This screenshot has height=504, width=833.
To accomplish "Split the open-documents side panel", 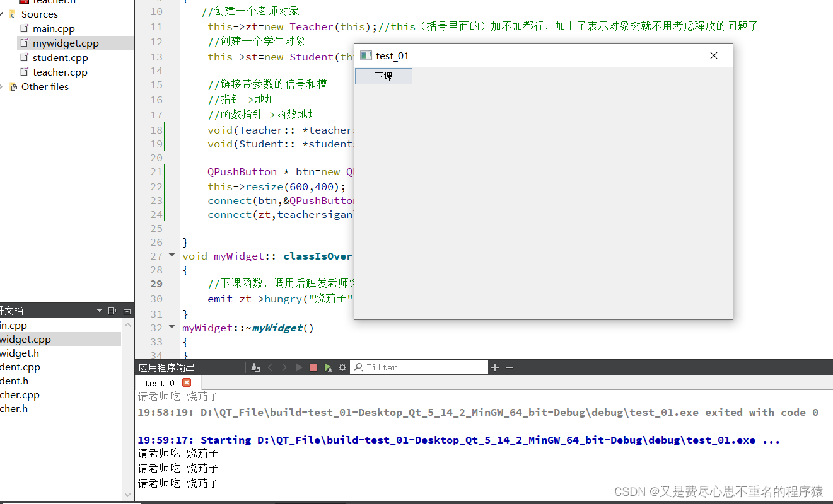I will 112,311.
